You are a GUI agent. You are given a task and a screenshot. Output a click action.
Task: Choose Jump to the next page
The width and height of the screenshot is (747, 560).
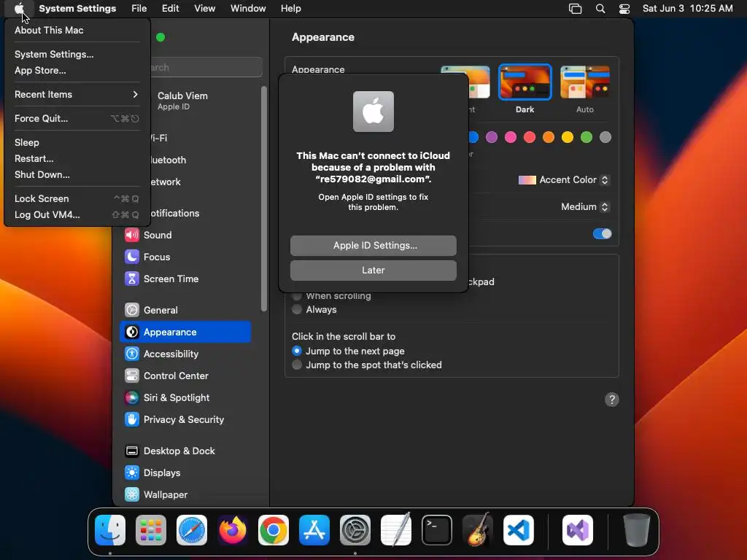click(297, 351)
